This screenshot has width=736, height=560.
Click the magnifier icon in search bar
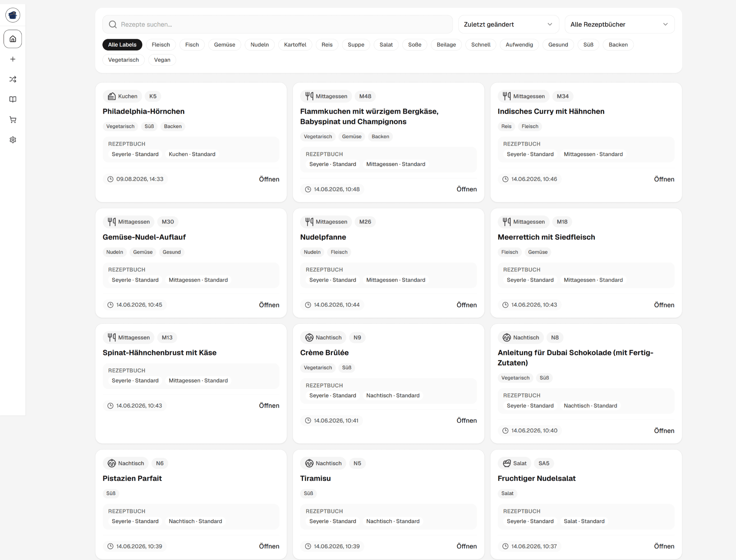tap(113, 24)
